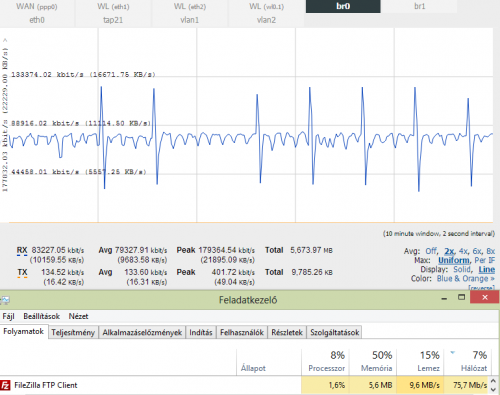This screenshot has width=500, height=395.
Task: Open vlan2 interface tab
Action: (x=266, y=20)
